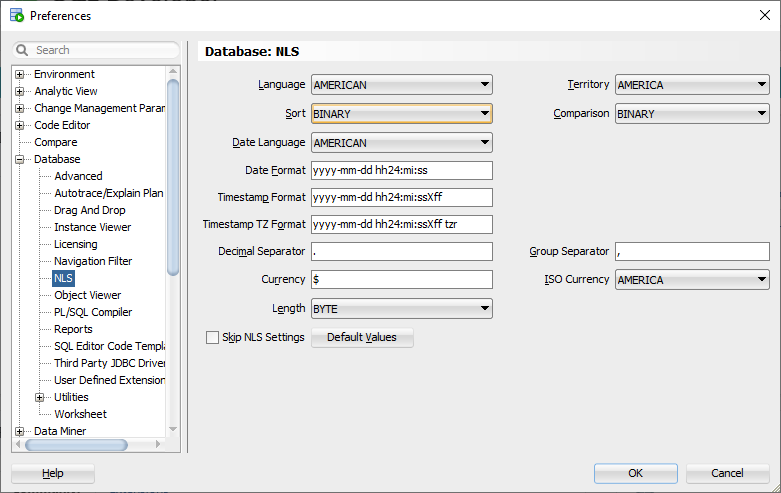Close the Preferences dialog window
This screenshot has height=493, width=781.
point(765,15)
